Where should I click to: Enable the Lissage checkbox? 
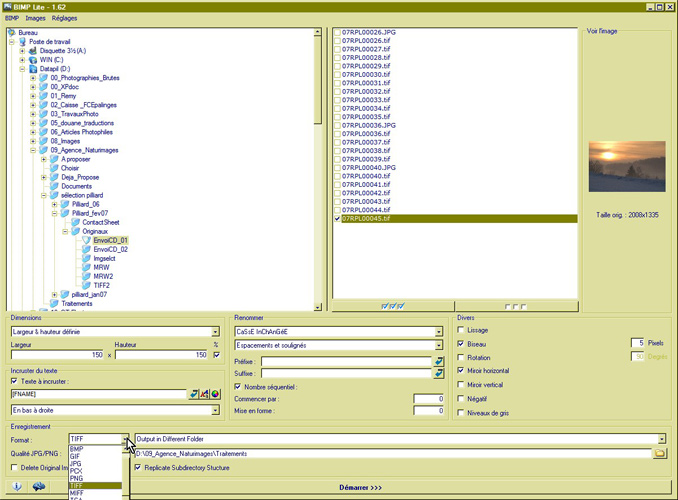[459, 330]
